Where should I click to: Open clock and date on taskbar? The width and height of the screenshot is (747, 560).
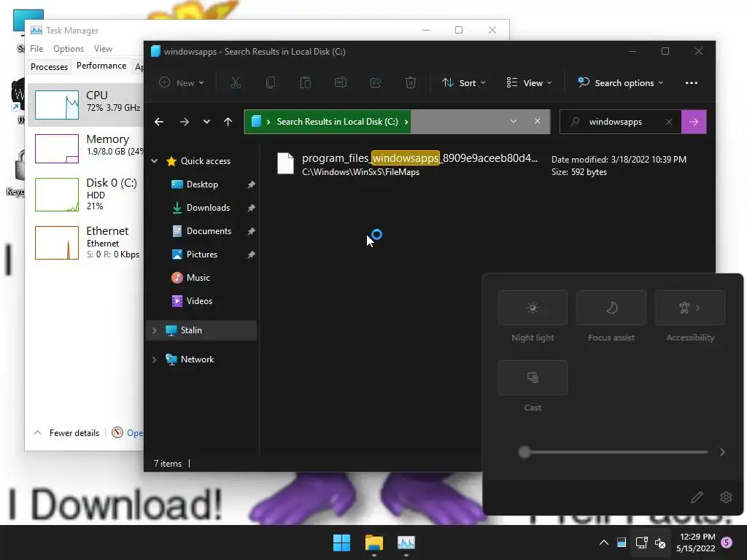[x=696, y=542]
